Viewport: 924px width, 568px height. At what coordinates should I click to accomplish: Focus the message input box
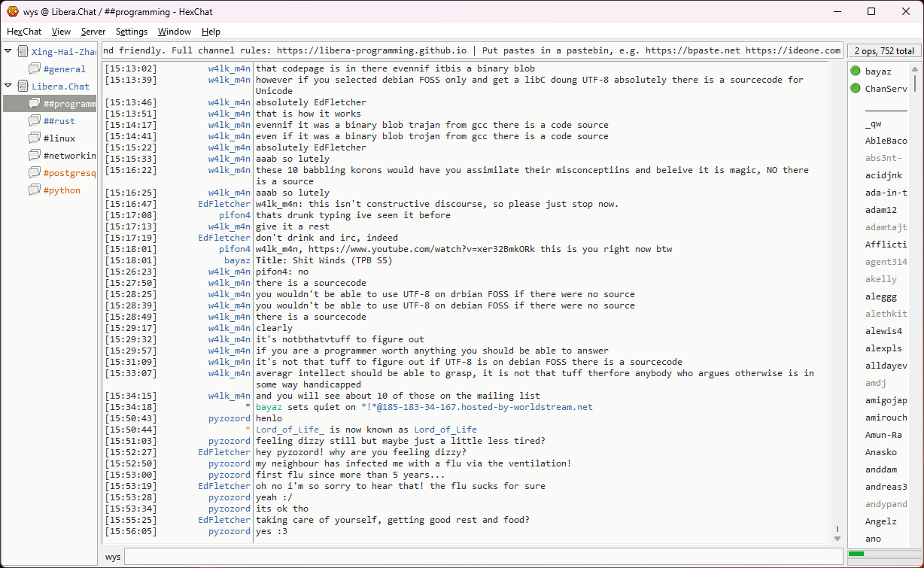pos(482,557)
